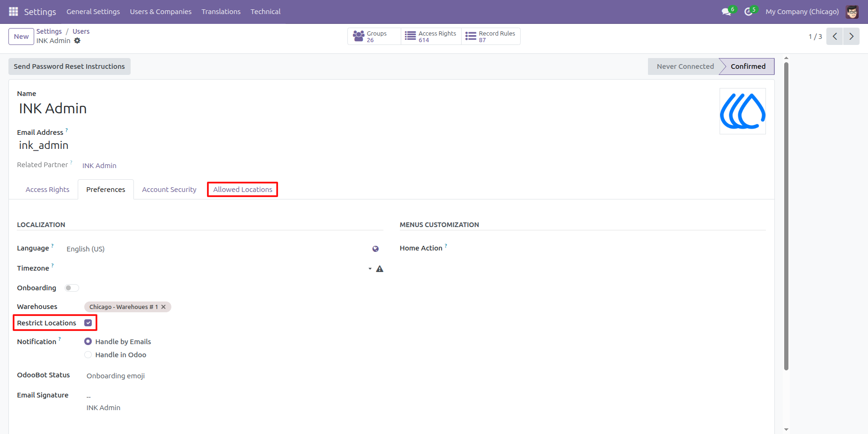The height and width of the screenshot is (434, 868).
Task: Switch to the Preferences tab
Action: 106,190
